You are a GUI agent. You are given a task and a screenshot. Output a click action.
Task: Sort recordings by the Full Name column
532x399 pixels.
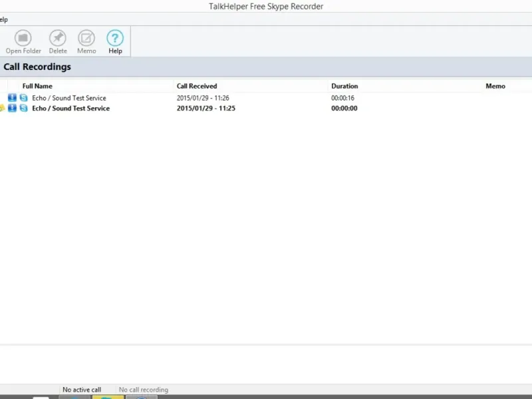point(37,86)
